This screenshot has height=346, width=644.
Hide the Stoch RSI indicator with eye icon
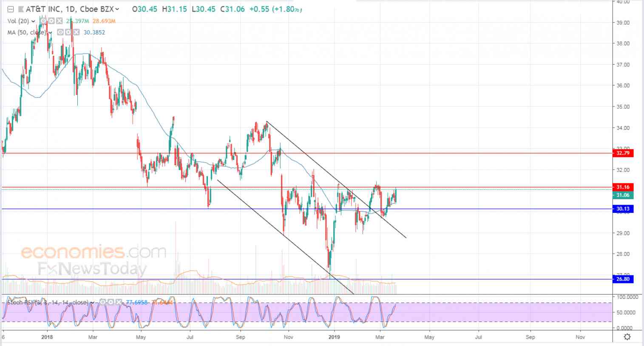102,302
